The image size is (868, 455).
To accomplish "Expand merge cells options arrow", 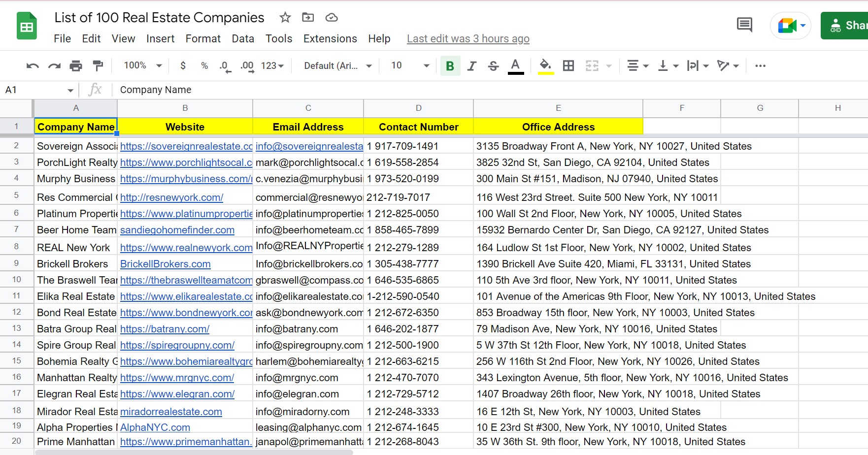I will click(609, 66).
